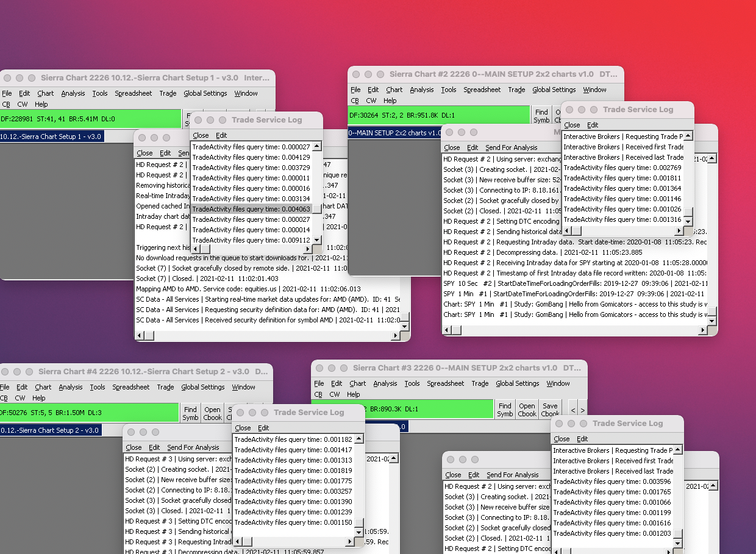Open CB menu in Sierra Chart #3 window
The image size is (756, 554).
pyautogui.click(x=318, y=394)
